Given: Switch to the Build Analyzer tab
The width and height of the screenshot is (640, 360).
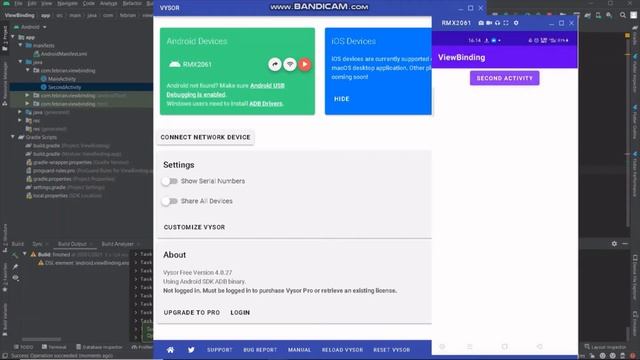Looking at the screenshot, I should pyautogui.click(x=118, y=244).
